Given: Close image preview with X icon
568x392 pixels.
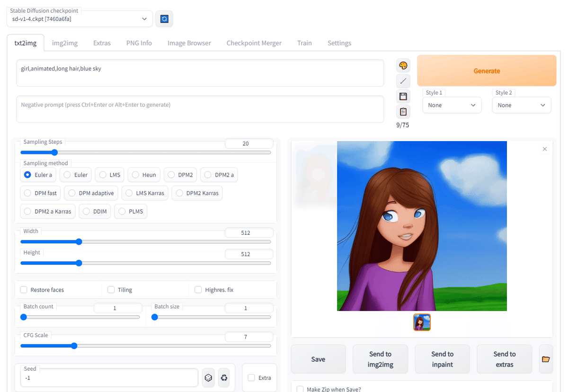Looking at the screenshot, I should pyautogui.click(x=544, y=149).
